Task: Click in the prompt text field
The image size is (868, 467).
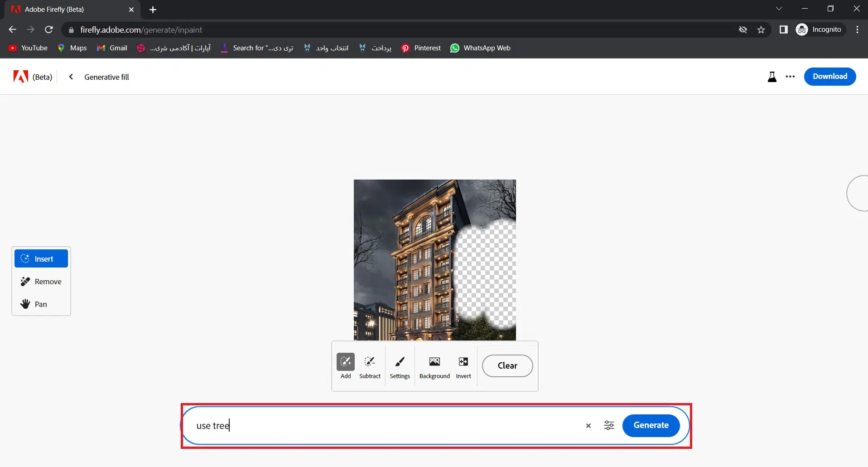Action: tap(385, 425)
